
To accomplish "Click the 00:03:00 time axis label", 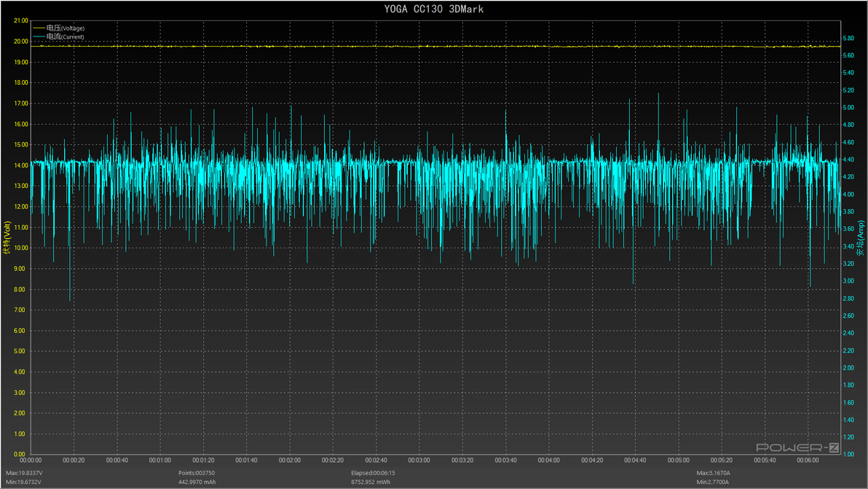I will pyautogui.click(x=419, y=460).
